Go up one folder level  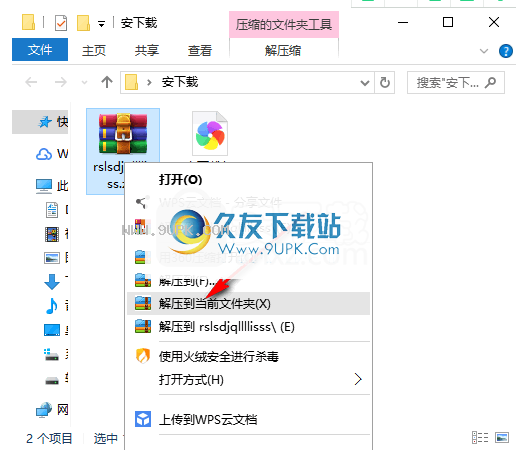(107, 82)
